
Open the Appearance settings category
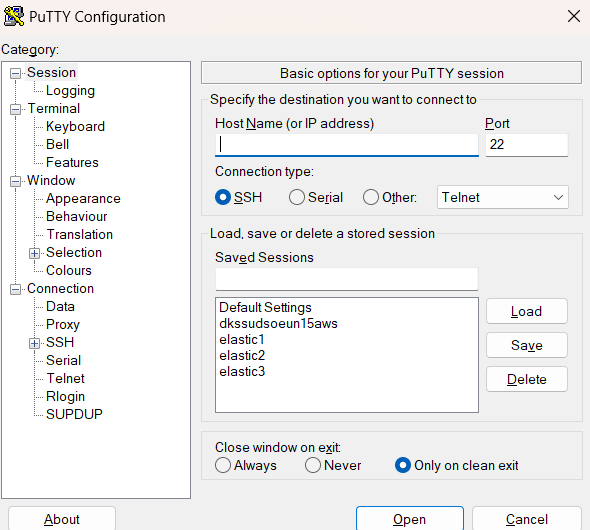[x=83, y=199]
